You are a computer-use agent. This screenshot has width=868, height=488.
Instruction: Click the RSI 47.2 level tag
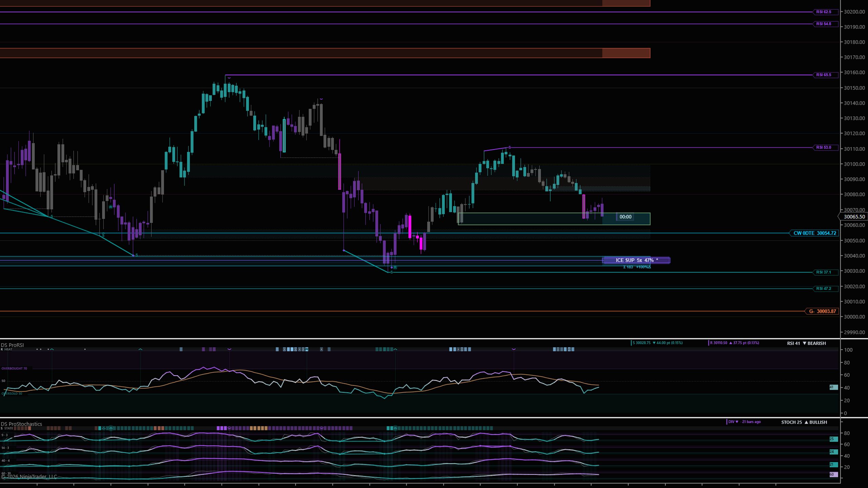tap(826, 289)
